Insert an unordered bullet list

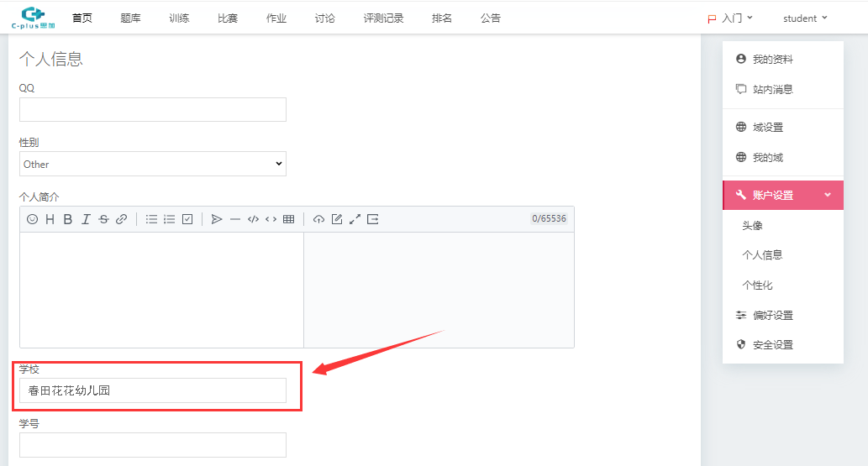pos(151,219)
